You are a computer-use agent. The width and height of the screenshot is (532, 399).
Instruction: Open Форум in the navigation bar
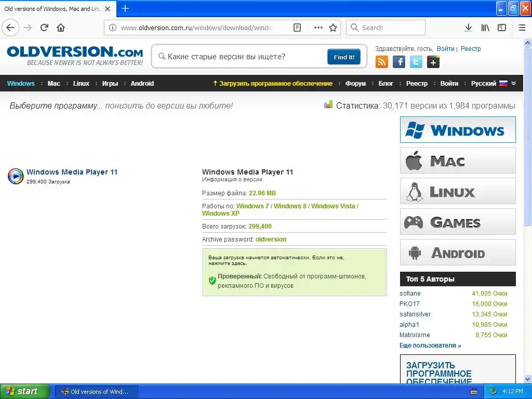pyautogui.click(x=355, y=84)
